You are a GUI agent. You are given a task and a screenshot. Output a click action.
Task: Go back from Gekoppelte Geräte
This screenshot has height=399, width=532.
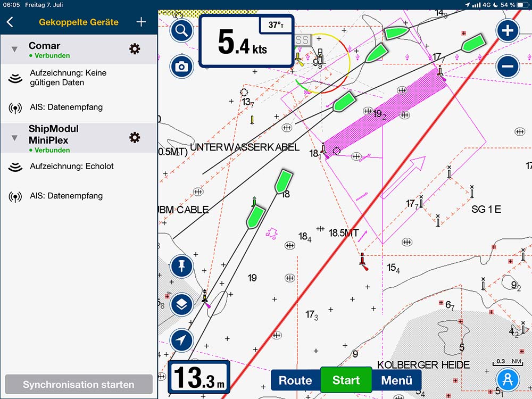coord(10,22)
